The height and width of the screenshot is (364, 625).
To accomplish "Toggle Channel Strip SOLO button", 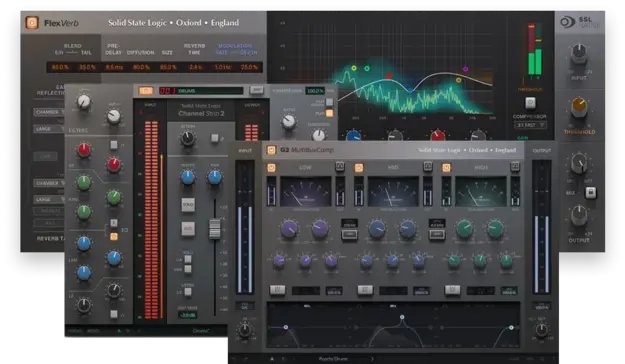I will [188, 205].
